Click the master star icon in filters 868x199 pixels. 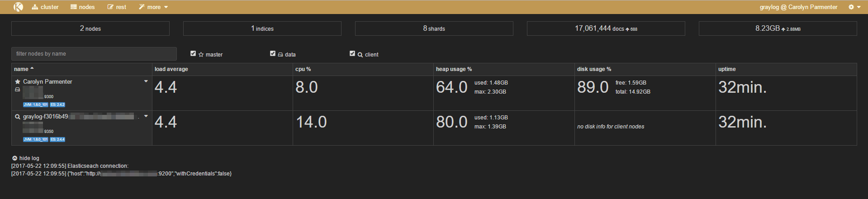coord(201,55)
